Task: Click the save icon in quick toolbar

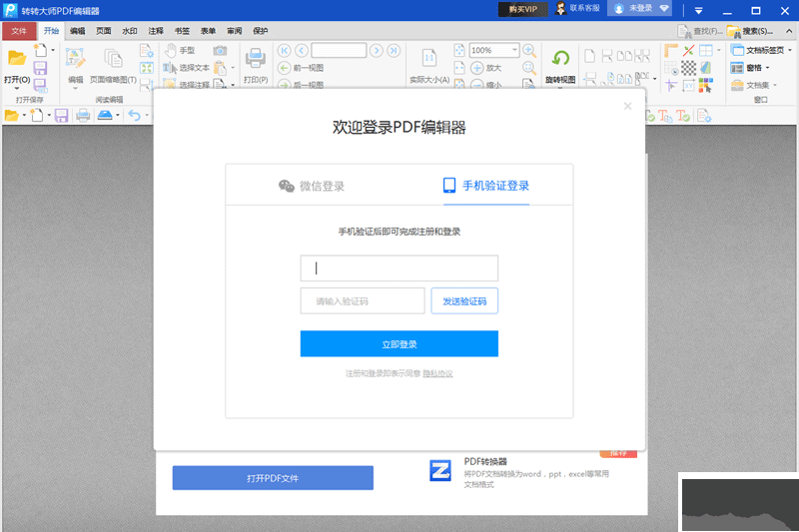Action: click(62, 116)
